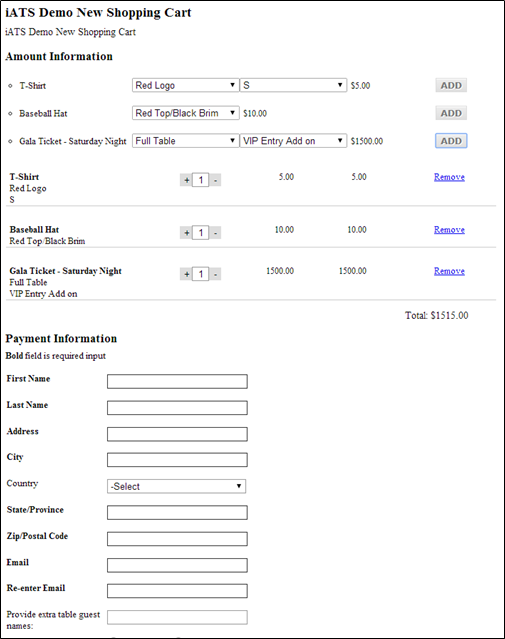Increase Gala Ticket quantity with plus
Screen dimensions: 505x639
pyautogui.click(x=186, y=274)
